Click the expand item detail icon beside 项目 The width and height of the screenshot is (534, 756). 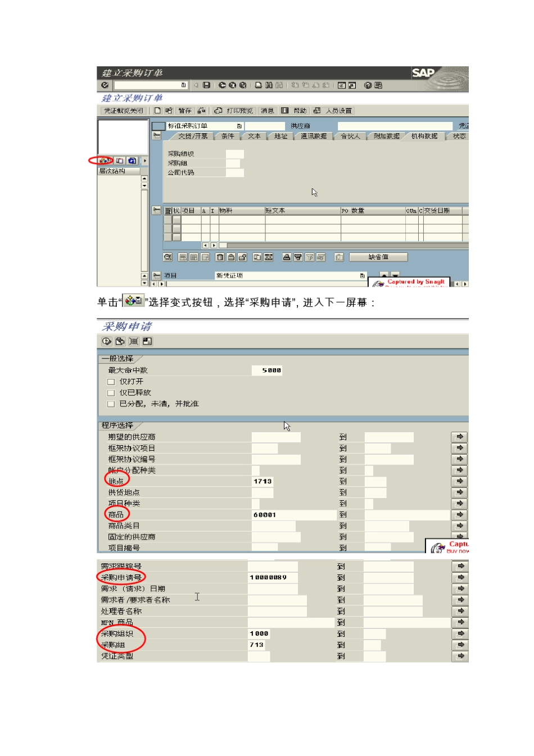pyautogui.click(x=157, y=275)
